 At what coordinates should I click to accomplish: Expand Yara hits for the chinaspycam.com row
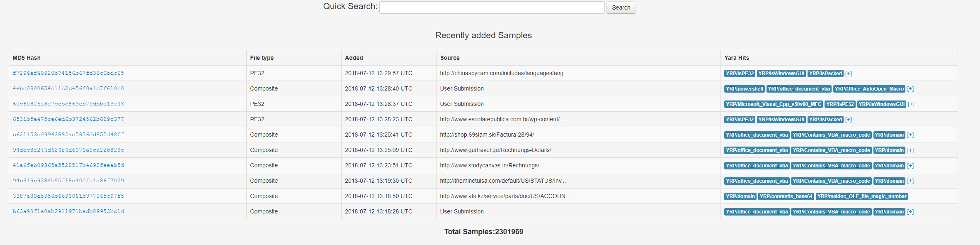tap(848, 73)
